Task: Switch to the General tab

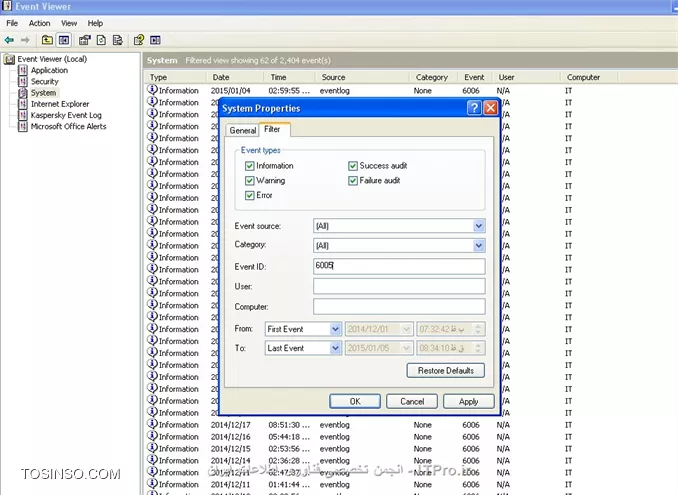Action: (x=242, y=130)
